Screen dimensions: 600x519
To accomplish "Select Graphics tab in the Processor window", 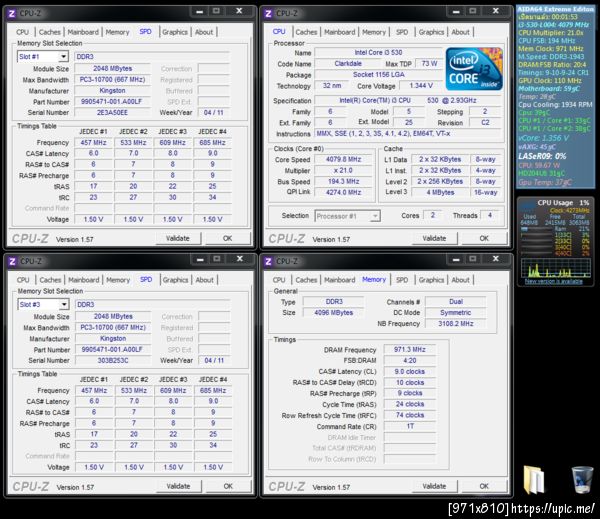I will tap(431, 32).
